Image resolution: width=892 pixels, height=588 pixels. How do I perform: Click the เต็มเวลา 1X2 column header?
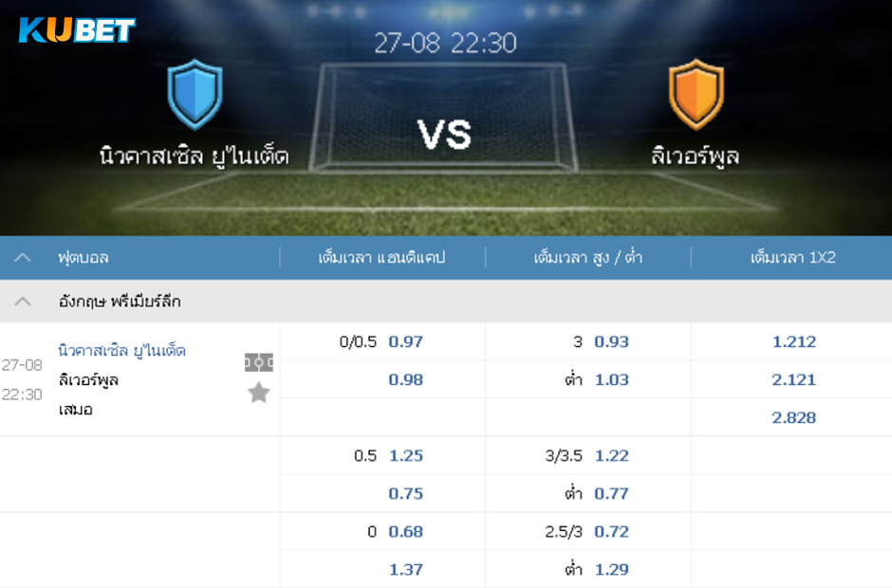click(793, 258)
